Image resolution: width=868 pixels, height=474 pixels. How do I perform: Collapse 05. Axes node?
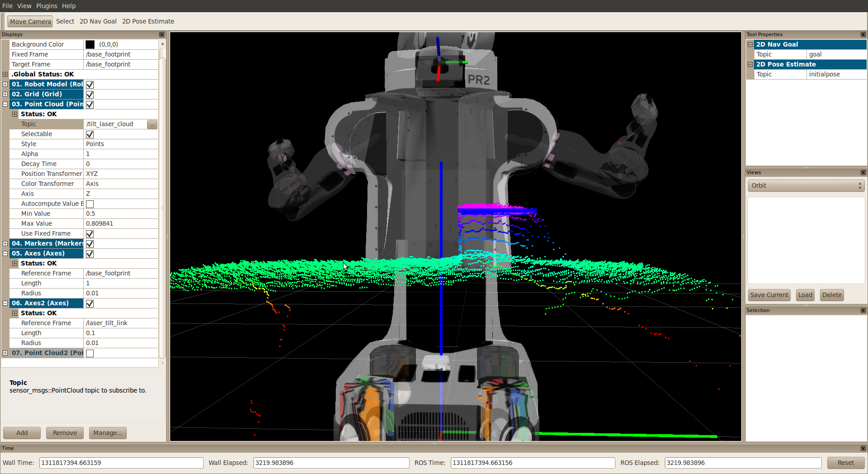pyautogui.click(x=5, y=253)
